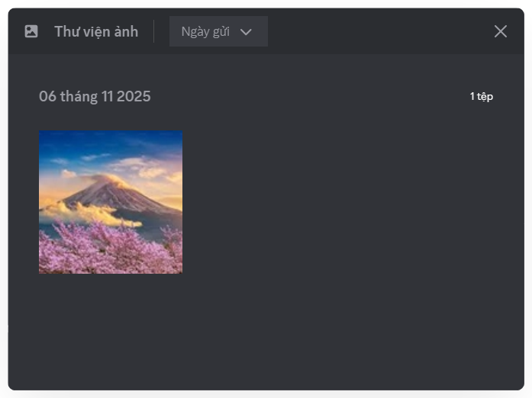
Task: Click the Ngày gửi label text
Action: 205,32
